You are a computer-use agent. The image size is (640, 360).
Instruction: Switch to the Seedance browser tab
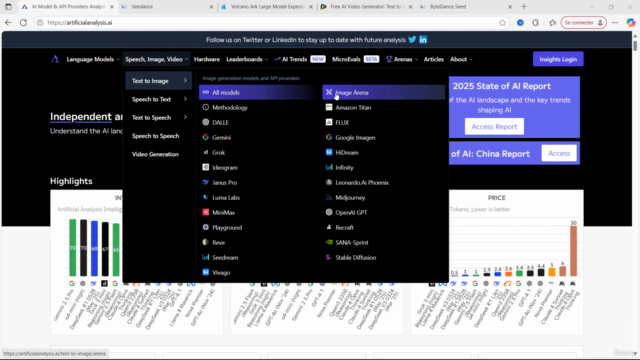168,7
